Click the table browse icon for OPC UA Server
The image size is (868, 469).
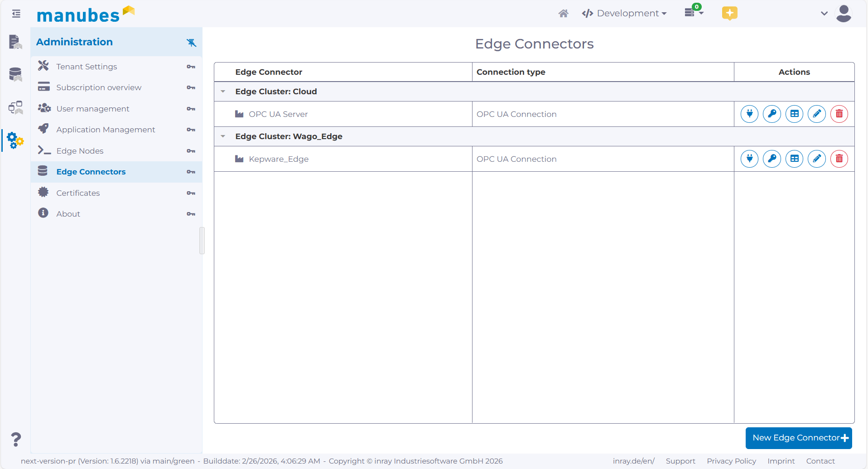pyautogui.click(x=795, y=114)
